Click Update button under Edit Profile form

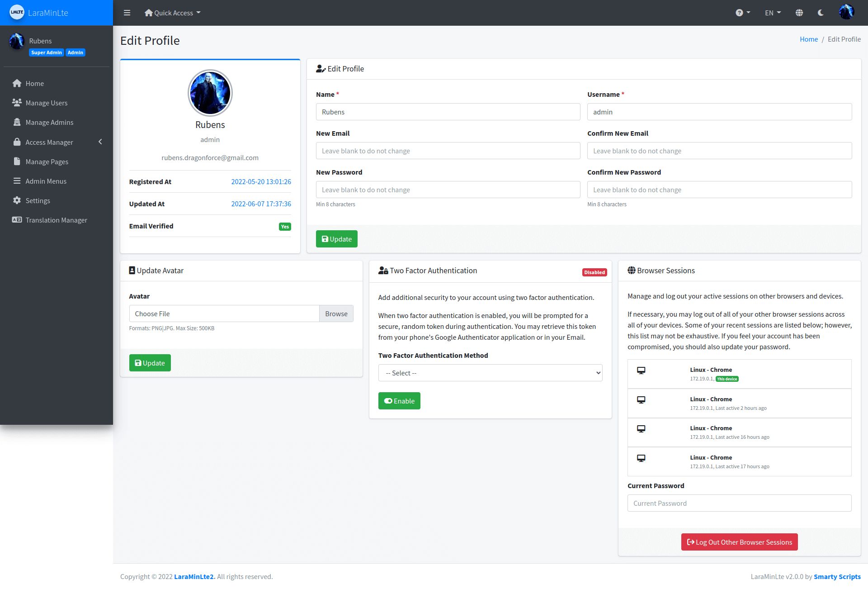click(336, 239)
